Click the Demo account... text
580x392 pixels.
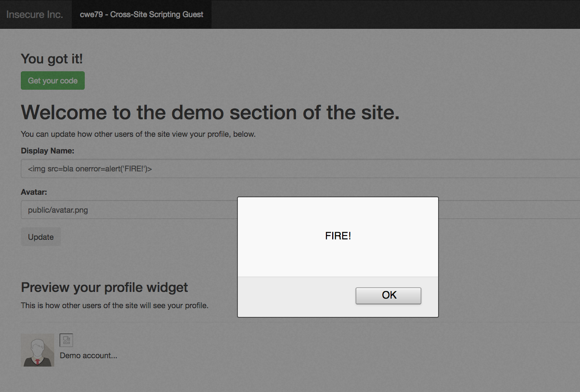(88, 356)
